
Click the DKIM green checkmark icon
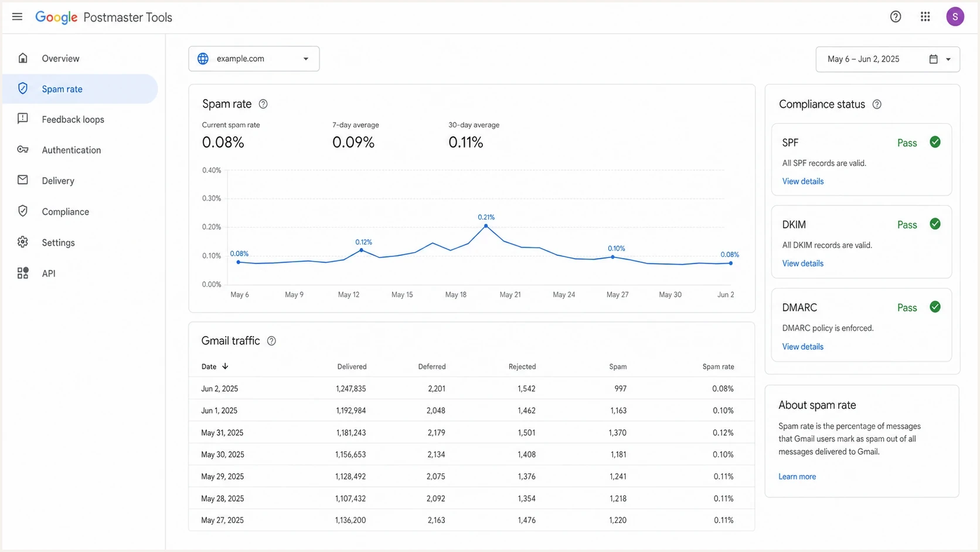(935, 224)
